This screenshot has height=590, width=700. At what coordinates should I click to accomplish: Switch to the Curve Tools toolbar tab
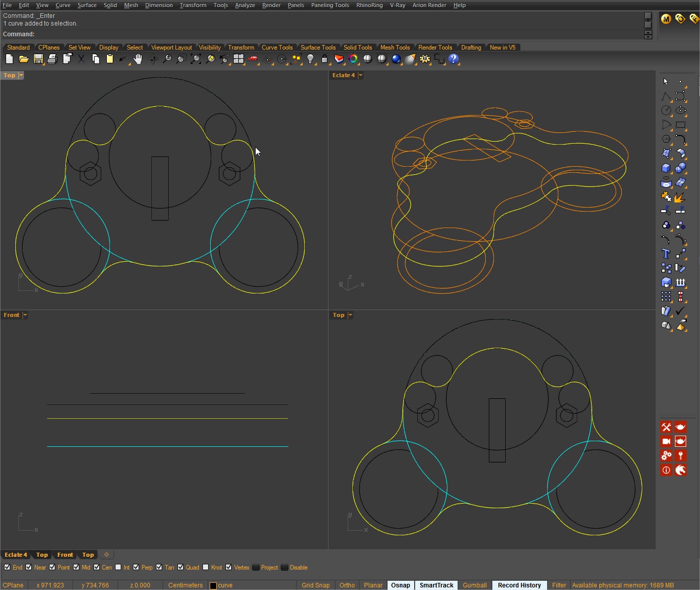coord(277,48)
